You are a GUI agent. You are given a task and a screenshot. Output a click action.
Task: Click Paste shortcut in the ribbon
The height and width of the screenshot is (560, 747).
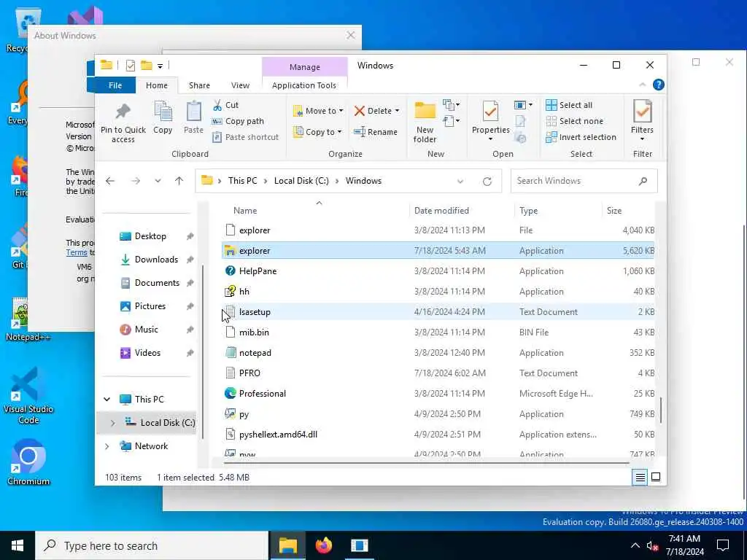point(245,137)
